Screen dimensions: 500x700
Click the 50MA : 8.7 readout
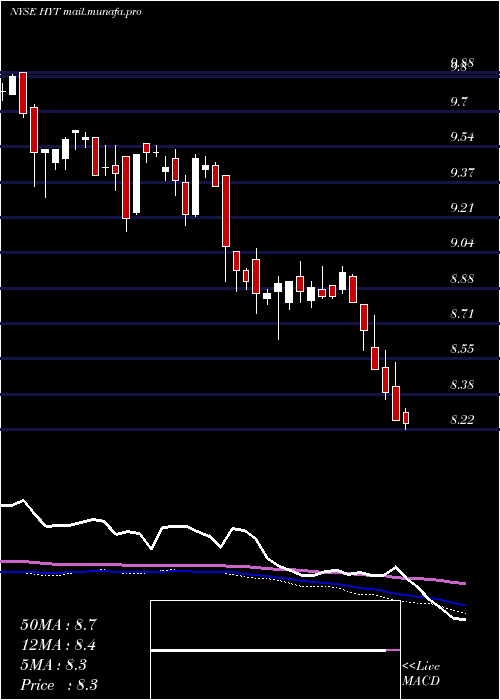58,625
